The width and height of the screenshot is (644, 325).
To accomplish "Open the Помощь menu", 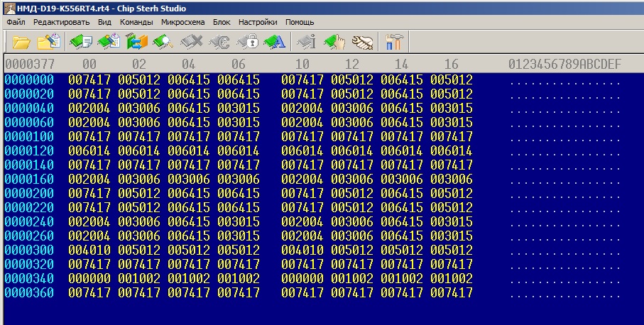I will (x=300, y=22).
